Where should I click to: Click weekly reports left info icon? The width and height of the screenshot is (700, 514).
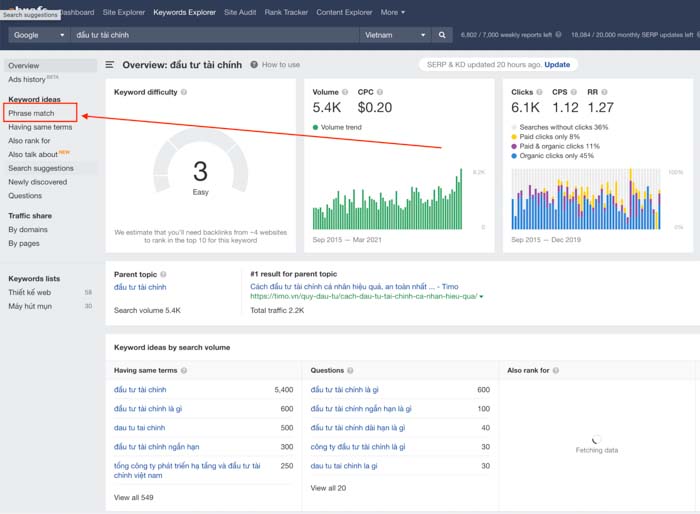pos(558,34)
